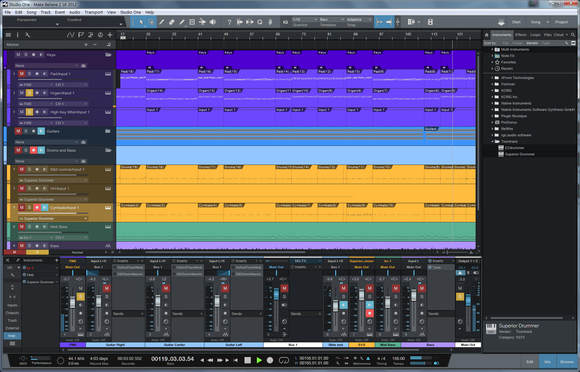Select EZdrummer in browser list
Viewport: 580px width, 372px height.
514,148
